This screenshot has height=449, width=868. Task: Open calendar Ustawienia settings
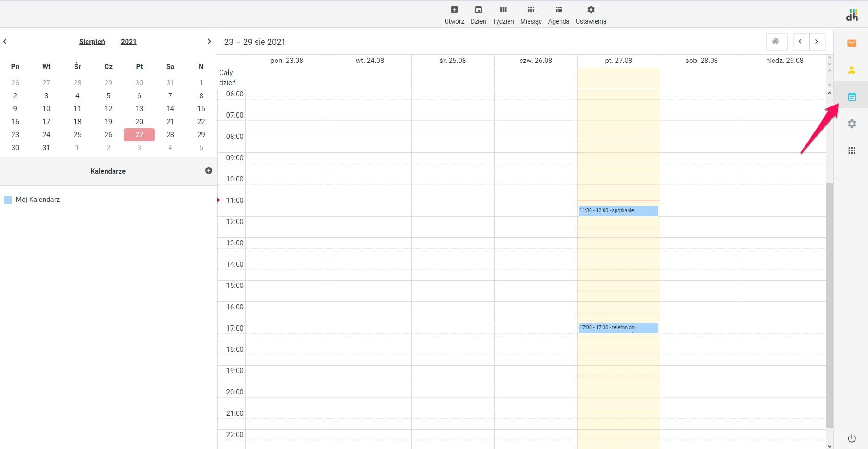(591, 15)
